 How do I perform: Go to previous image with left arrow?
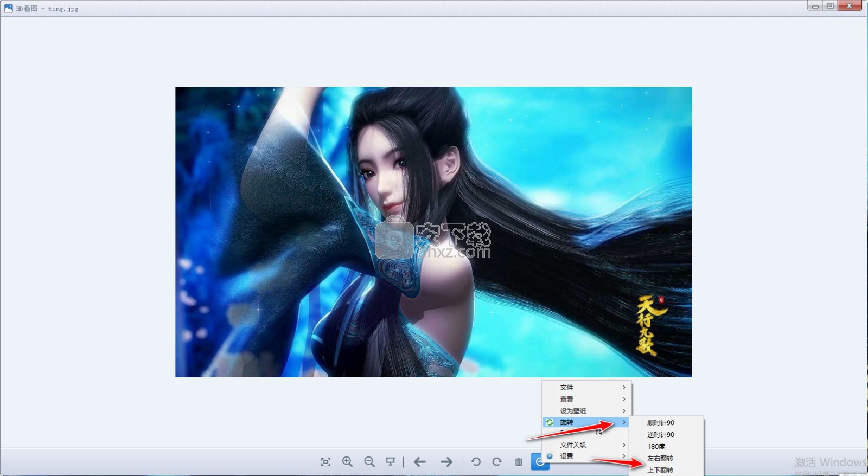[419, 462]
